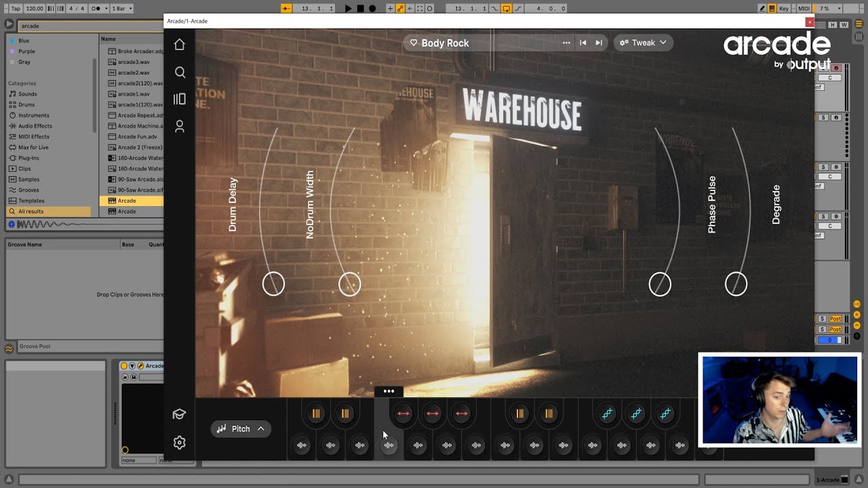Viewport: 868px width, 488px height.
Task: Open Max for Live category
Action: [33, 147]
